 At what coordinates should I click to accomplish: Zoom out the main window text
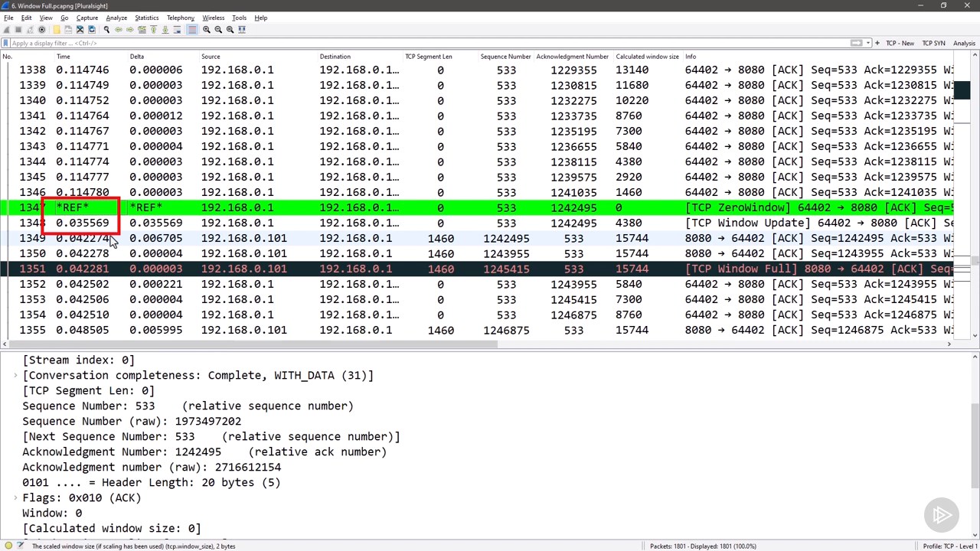coord(218,30)
